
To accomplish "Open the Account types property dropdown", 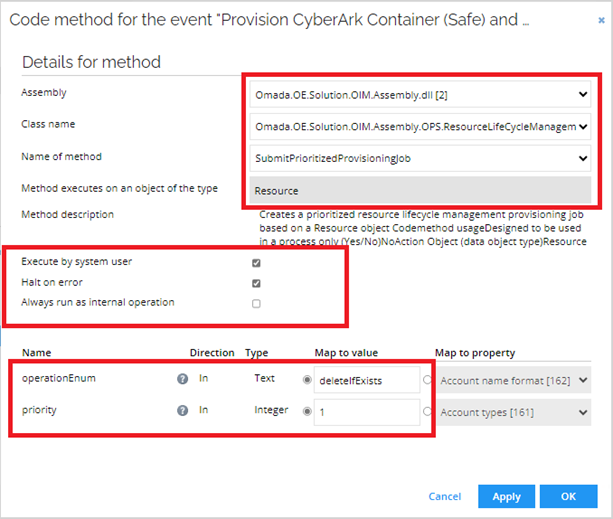I will pos(514,412).
